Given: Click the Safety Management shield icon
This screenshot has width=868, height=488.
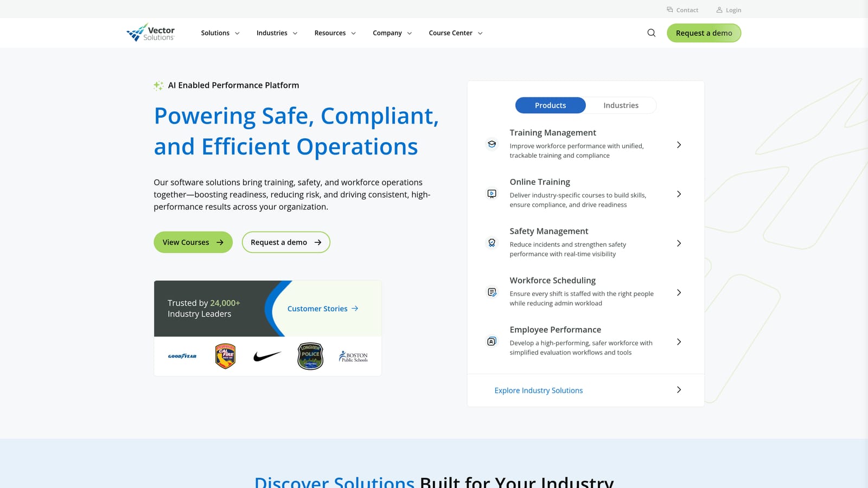Looking at the screenshot, I should [492, 243].
